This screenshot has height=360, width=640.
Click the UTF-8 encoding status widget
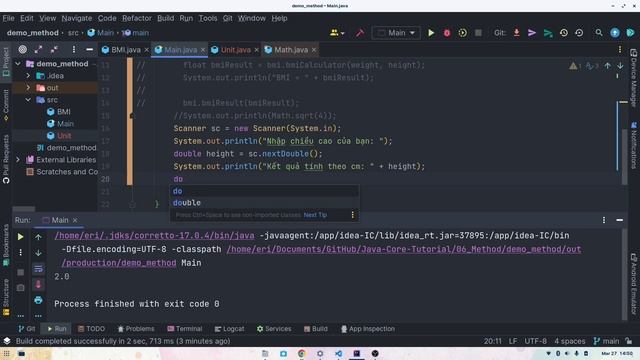(x=536, y=341)
